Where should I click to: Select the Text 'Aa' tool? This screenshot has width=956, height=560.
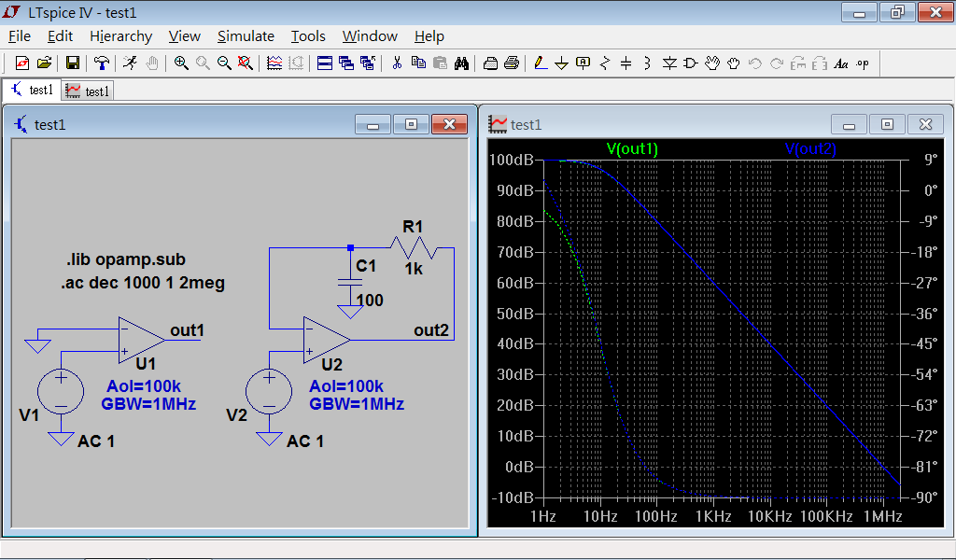coord(841,63)
